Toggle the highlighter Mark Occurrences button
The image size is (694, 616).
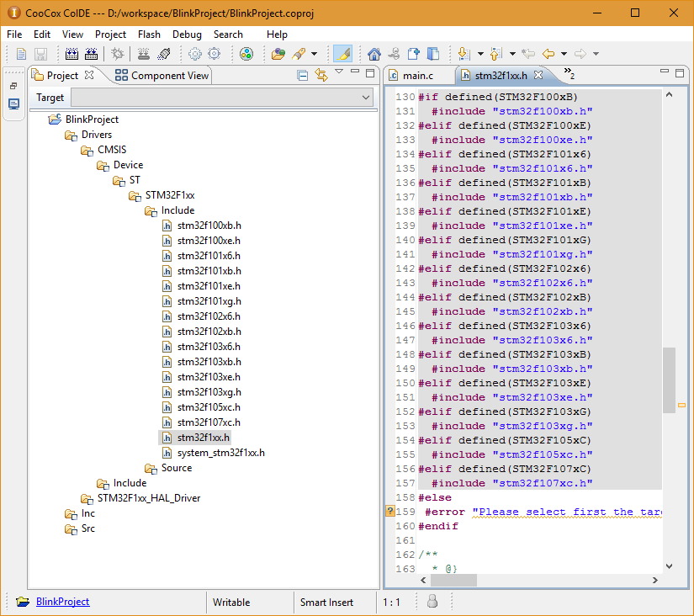(342, 54)
